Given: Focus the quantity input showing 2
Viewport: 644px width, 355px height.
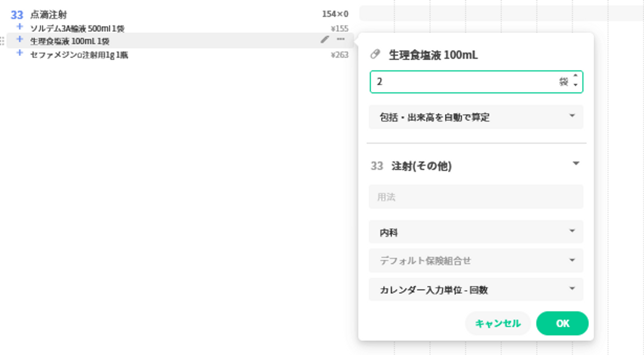Looking at the screenshot, I should pos(464,82).
